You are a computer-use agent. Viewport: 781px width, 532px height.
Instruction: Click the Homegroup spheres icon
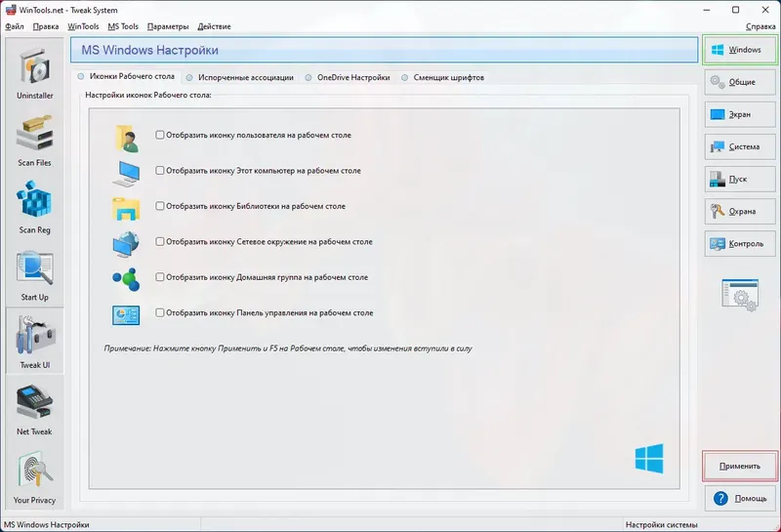coord(126,279)
